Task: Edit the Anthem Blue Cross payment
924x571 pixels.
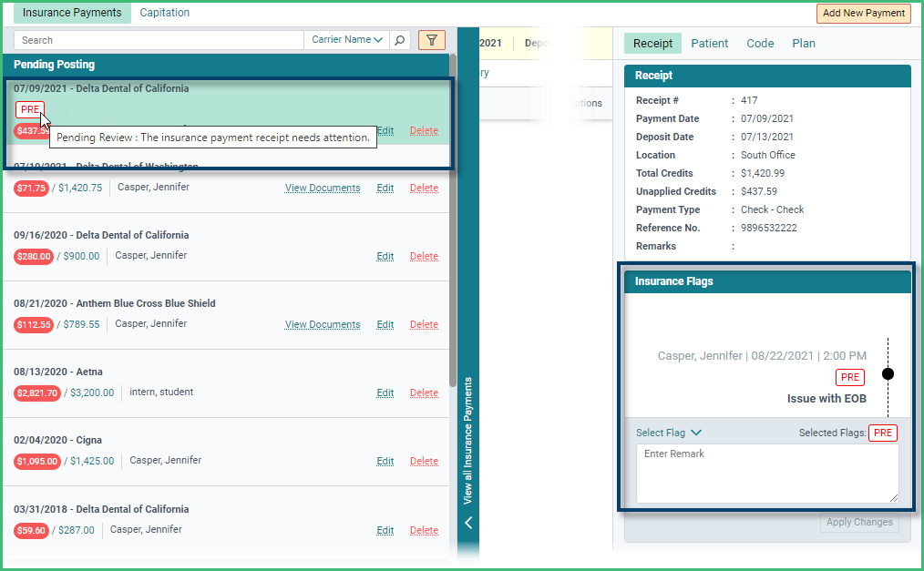Action: click(385, 324)
